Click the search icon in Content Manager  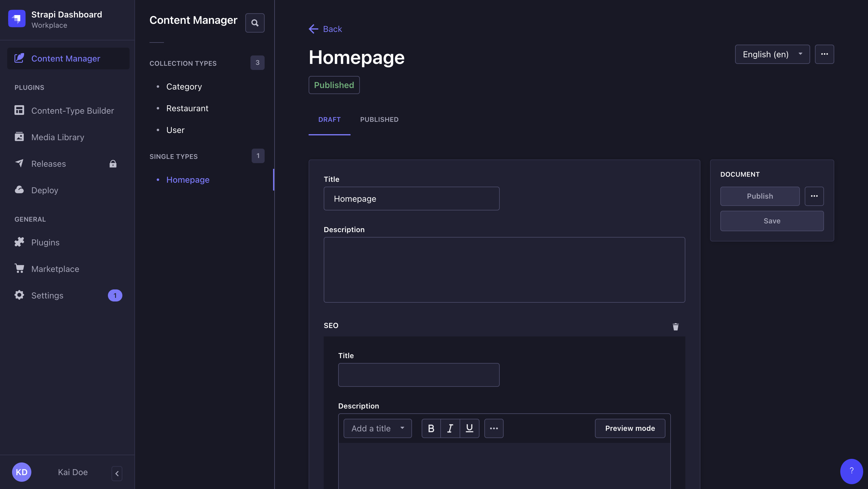(255, 23)
